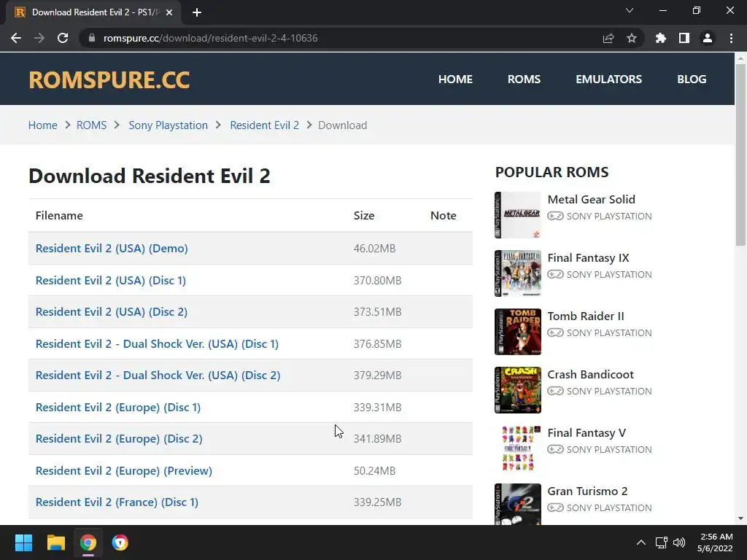747x560 pixels.
Task: Click the scrollbar down arrow
Action: tap(740, 518)
